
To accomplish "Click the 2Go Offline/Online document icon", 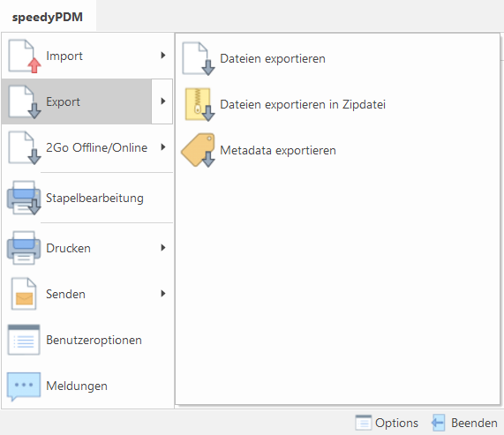I will point(25,147).
